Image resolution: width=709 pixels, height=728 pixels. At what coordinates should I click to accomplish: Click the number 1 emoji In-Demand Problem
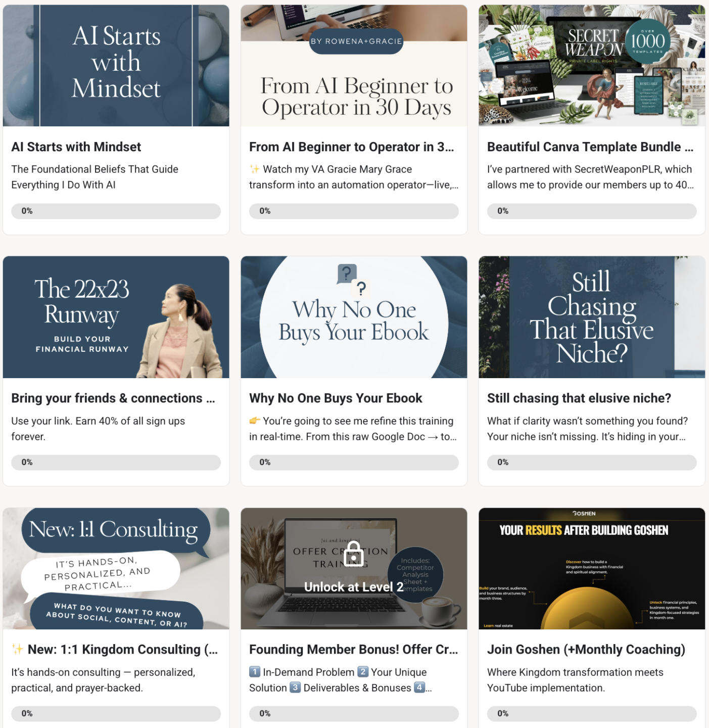[255, 672]
